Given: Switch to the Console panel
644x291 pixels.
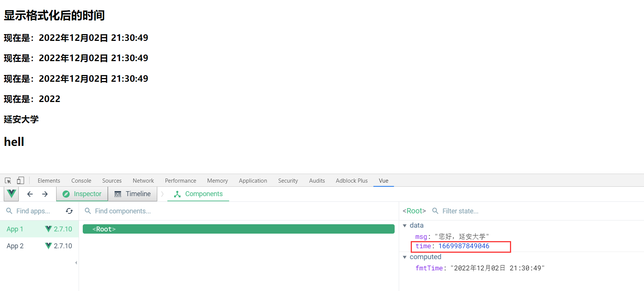Looking at the screenshot, I should (x=81, y=180).
